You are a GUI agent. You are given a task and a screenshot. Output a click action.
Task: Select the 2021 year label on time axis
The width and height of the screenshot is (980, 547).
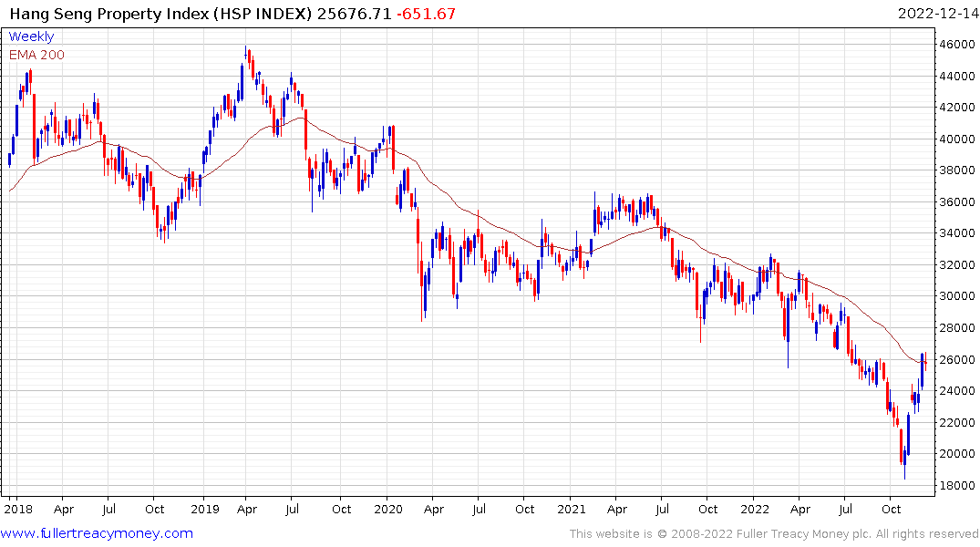pyautogui.click(x=572, y=509)
